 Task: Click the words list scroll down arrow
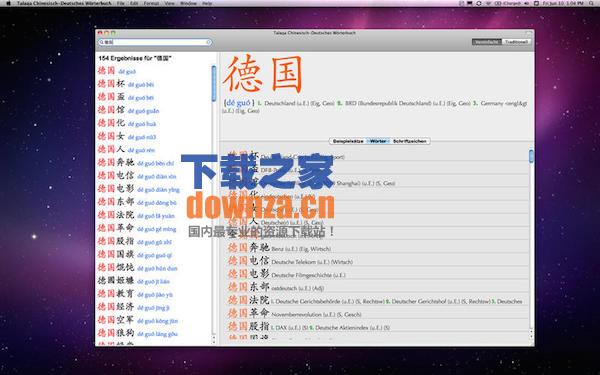[x=531, y=336]
